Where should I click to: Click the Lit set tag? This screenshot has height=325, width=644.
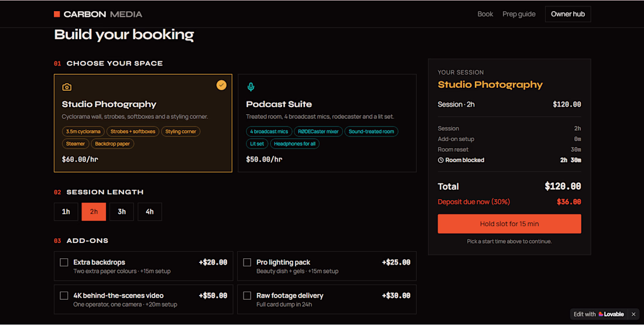pyautogui.click(x=257, y=144)
